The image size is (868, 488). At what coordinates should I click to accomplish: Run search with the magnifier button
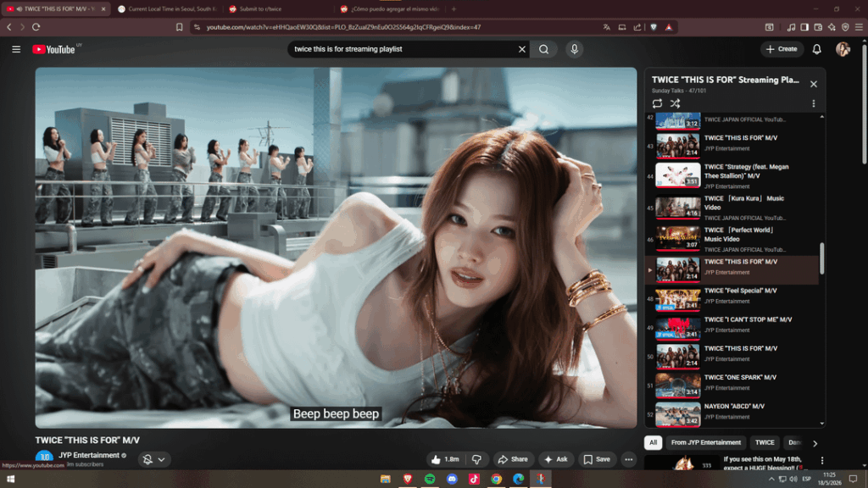pyautogui.click(x=543, y=49)
